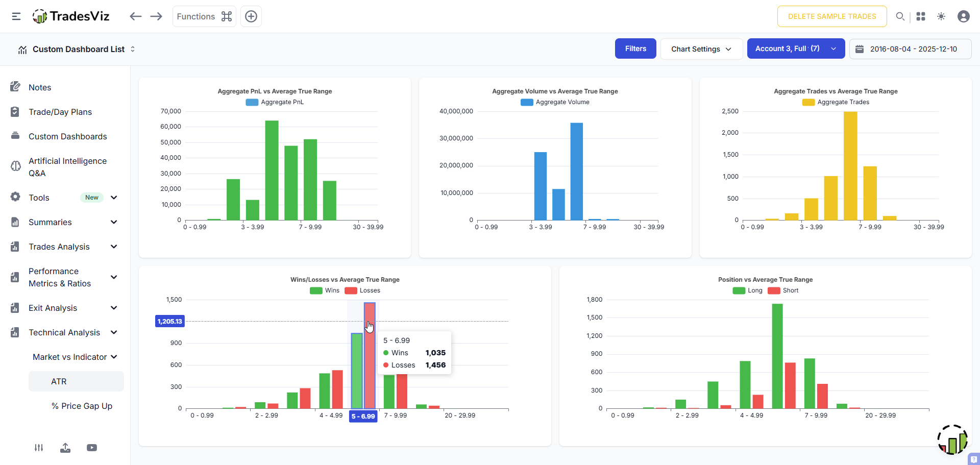Viewport: 980px width, 465px height.
Task: Click the Tools gear icon
Action: (x=15, y=197)
